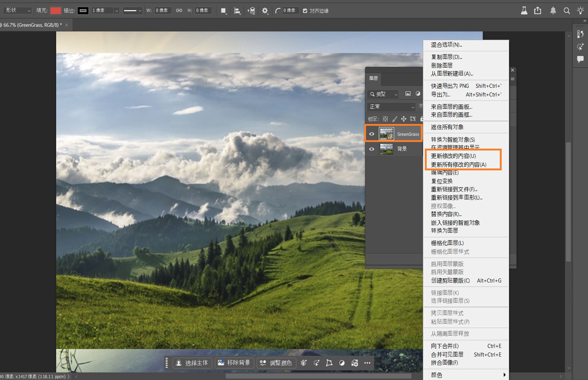Hide the 背景 layer eye icon

pyautogui.click(x=372, y=149)
